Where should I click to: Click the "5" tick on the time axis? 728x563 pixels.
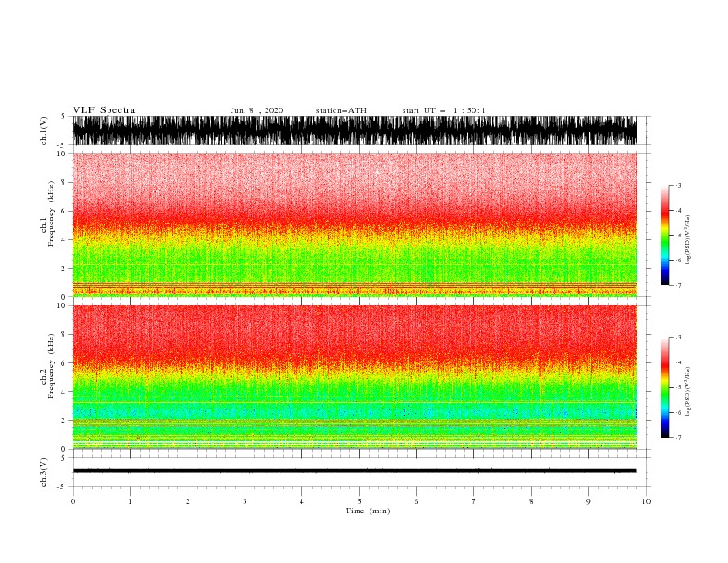[359, 501]
